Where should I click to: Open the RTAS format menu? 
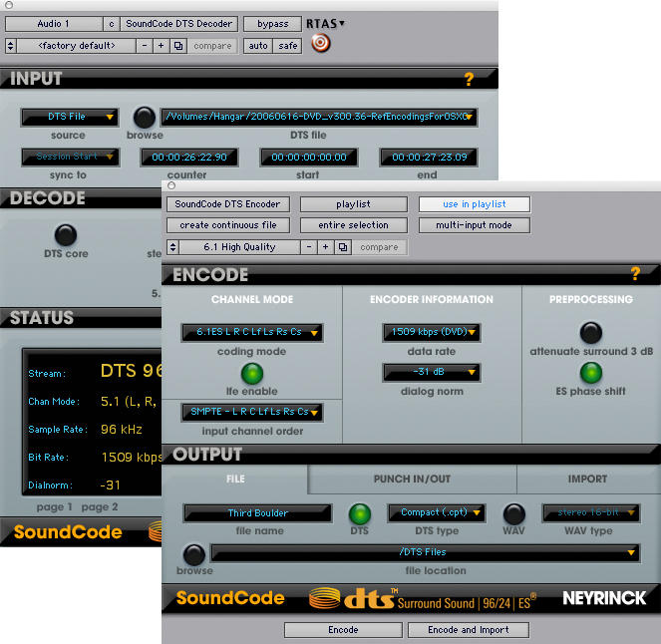(x=325, y=24)
